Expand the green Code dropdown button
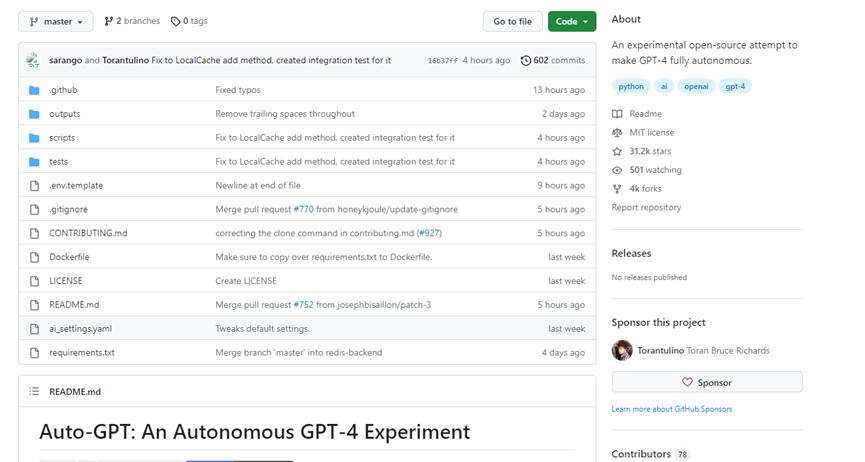Screen dimensions: 865x462 [572, 22]
